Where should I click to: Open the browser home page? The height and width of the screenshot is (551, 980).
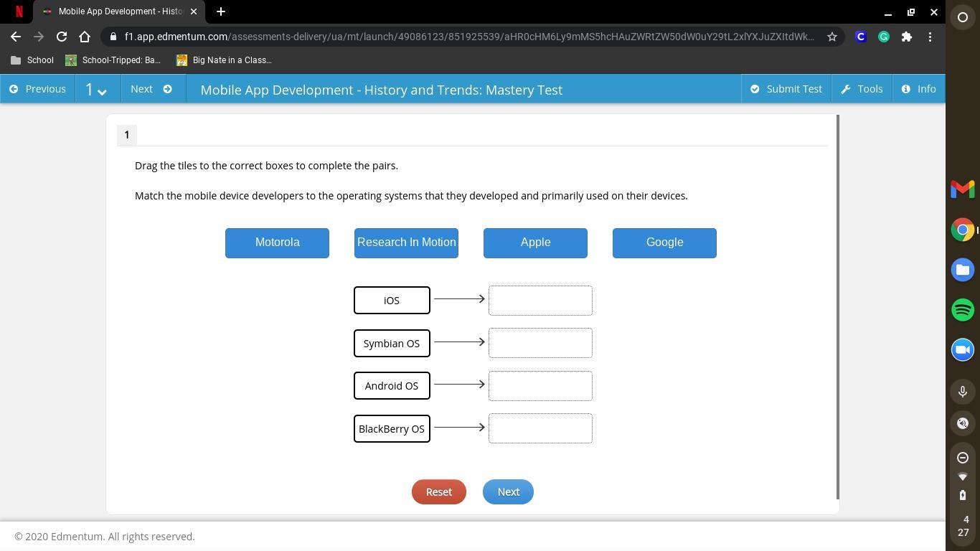pos(85,37)
